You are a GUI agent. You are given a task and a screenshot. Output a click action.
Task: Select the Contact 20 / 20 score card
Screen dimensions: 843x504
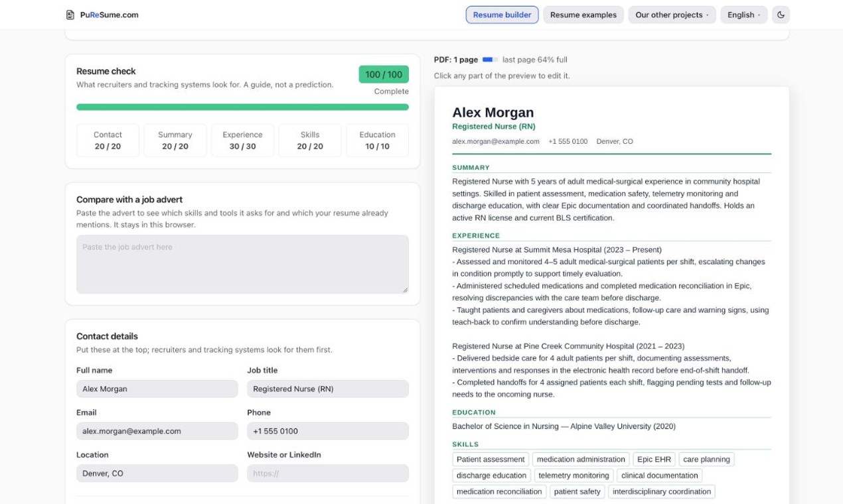108,140
